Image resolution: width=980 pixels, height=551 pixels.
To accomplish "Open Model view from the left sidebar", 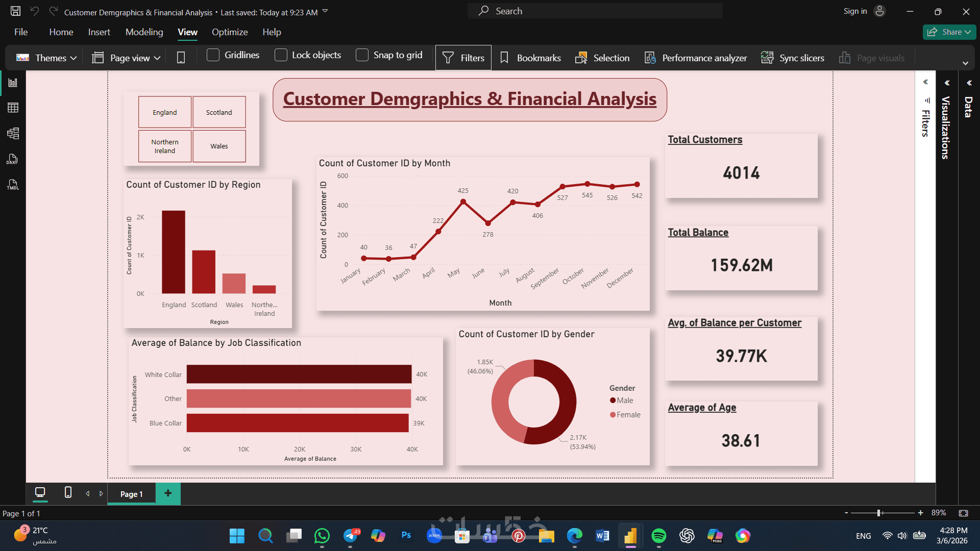I will tap(13, 134).
